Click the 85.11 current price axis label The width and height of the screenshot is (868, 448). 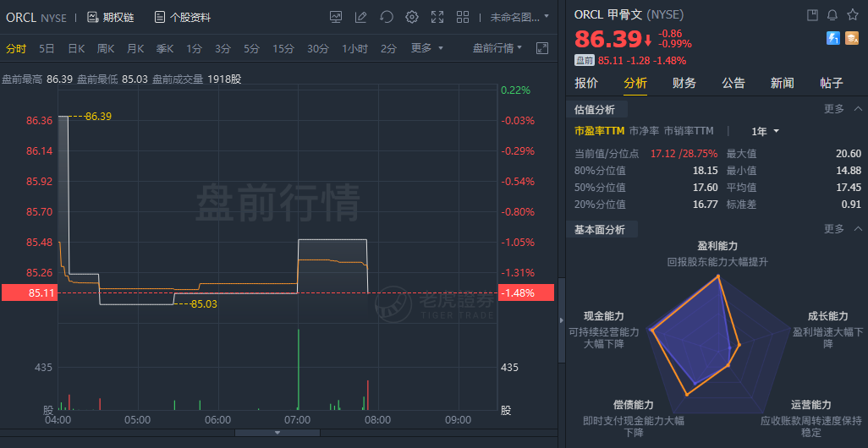[29, 292]
